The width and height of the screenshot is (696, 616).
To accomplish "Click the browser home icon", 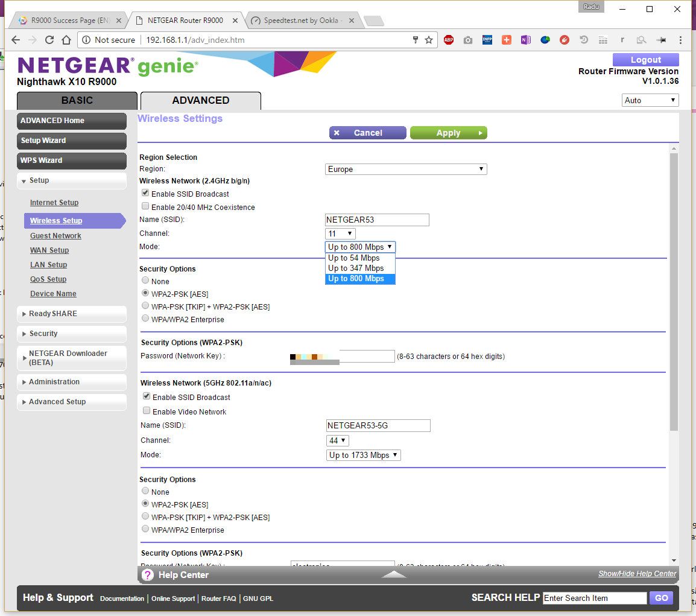I will pos(66,40).
